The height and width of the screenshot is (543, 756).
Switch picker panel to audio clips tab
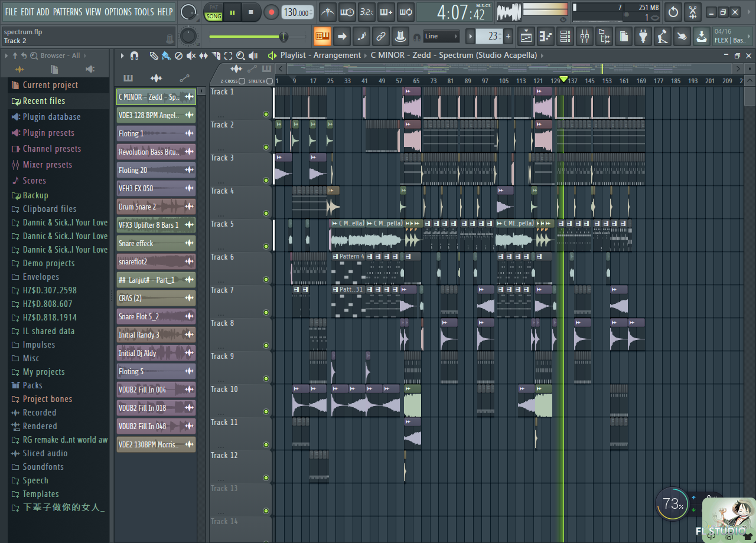click(156, 78)
